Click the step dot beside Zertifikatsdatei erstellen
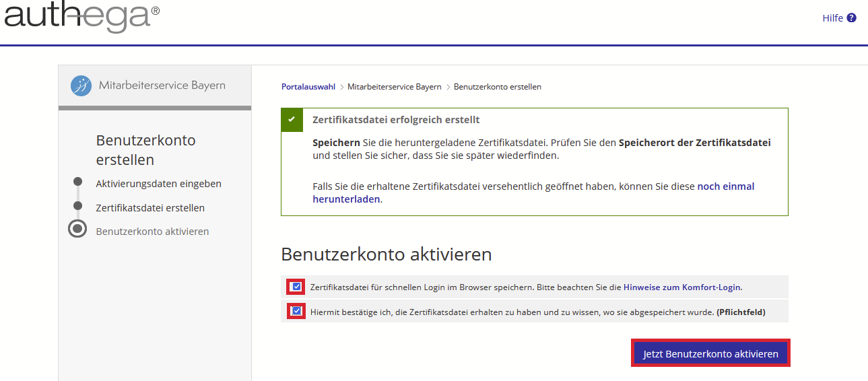The height and width of the screenshot is (381, 868). 78,206
